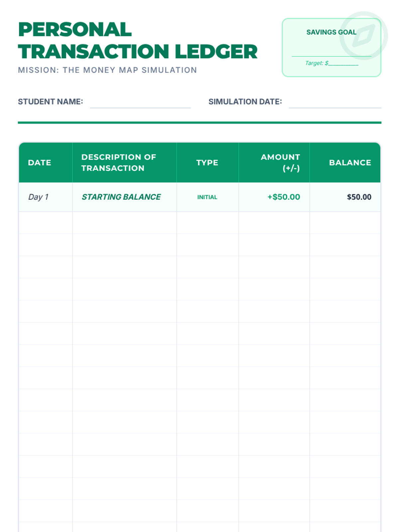Click the +$50.00 amount cell

(284, 197)
